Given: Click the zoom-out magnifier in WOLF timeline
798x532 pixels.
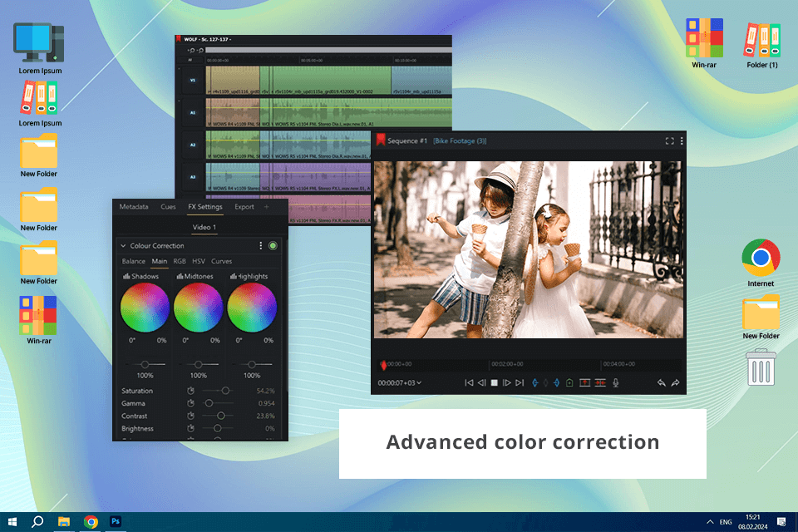Looking at the screenshot, I should pos(200,51).
